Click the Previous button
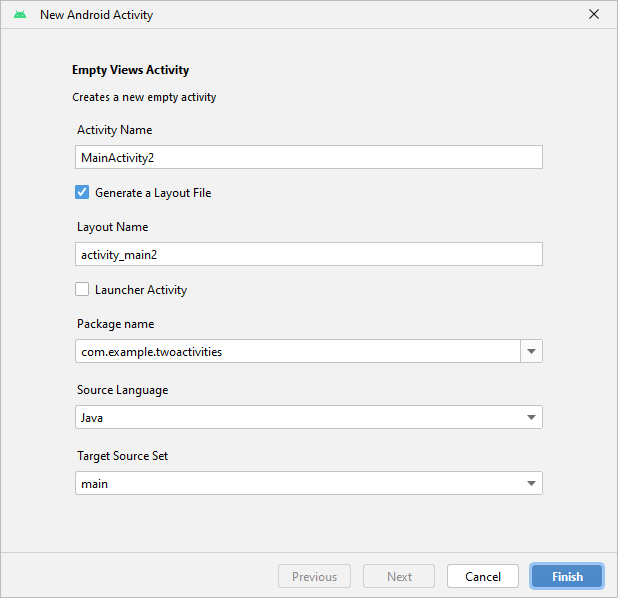Image resolution: width=618 pixels, height=598 pixels. click(x=314, y=576)
